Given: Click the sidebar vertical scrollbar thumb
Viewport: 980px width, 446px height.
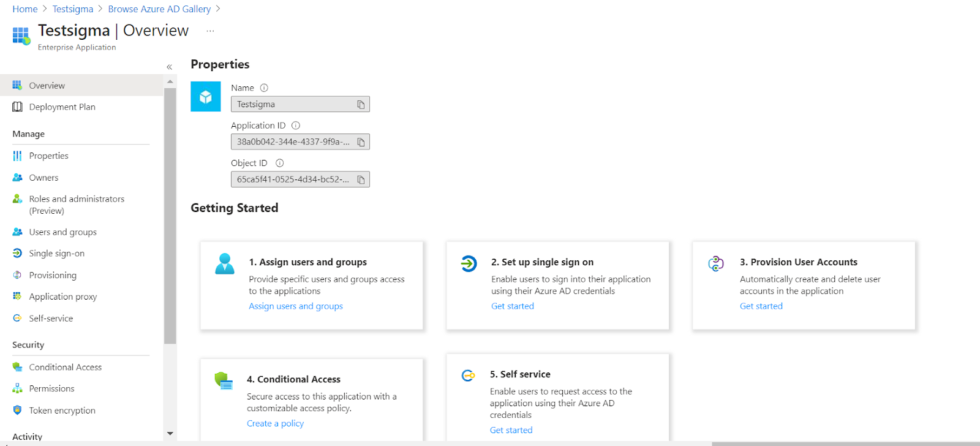Looking at the screenshot, I should pyautogui.click(x=170, y=216).
